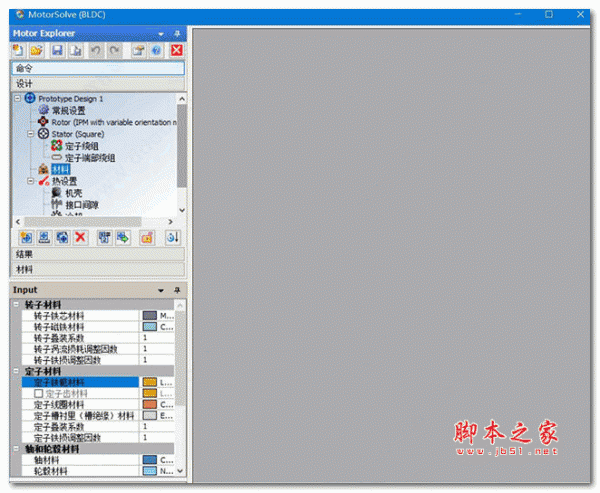Open the 结果 section tab
The width and height of the screenshot is (600, 493).
click(x=98, y=254)
